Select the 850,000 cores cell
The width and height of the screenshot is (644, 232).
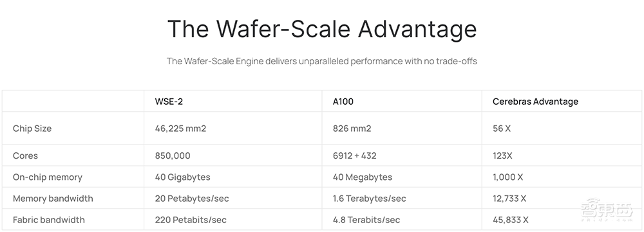[x=173, y=156]
